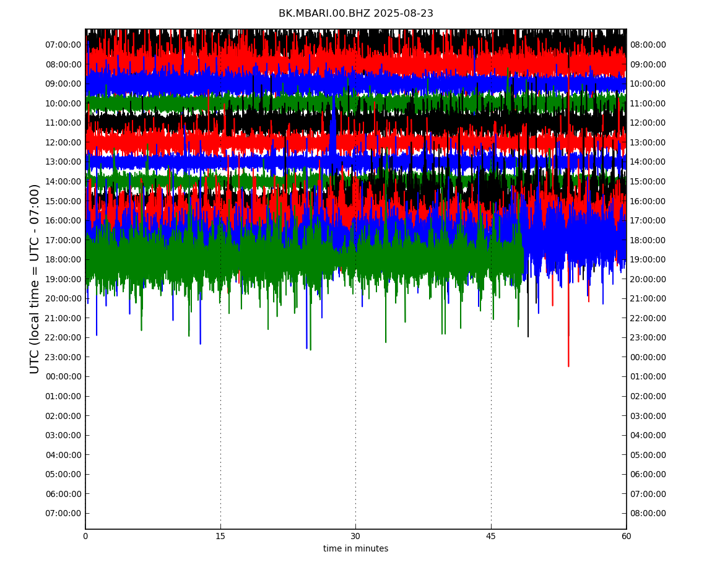
Task: Click the 'UTC (local time = UTC - 07:00)' axis label
Action: pyautogui.click(x=35, y=279)
